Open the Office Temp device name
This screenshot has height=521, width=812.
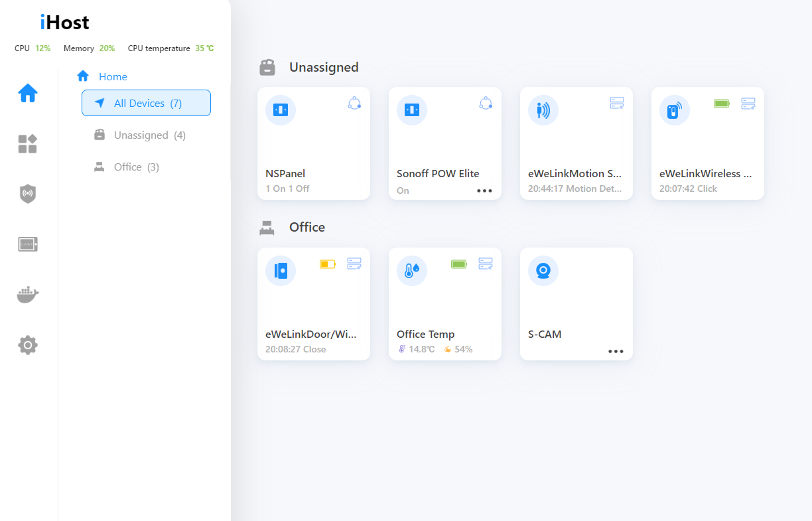(x=425, y=334)
